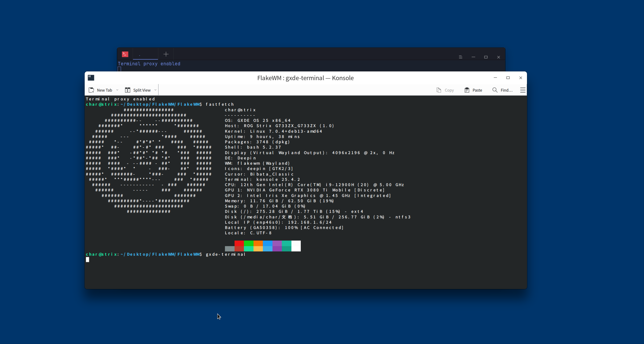Expand the New Tab dropdown arrow
Viewport: 644px width, 344px height.
[117, 90]
